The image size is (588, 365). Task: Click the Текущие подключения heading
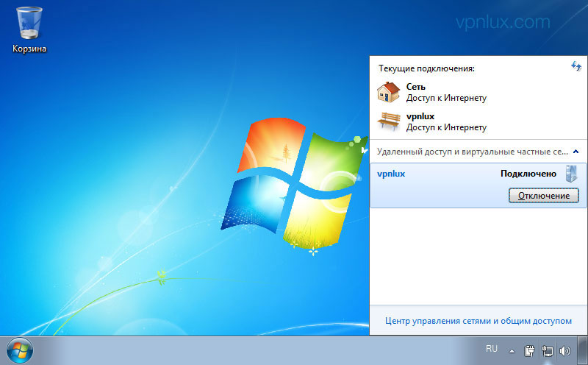426,68
